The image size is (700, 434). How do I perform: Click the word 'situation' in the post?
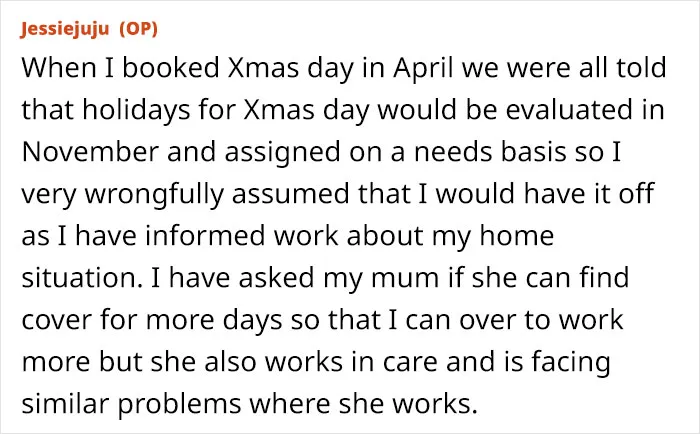click(x=80, y=278)
